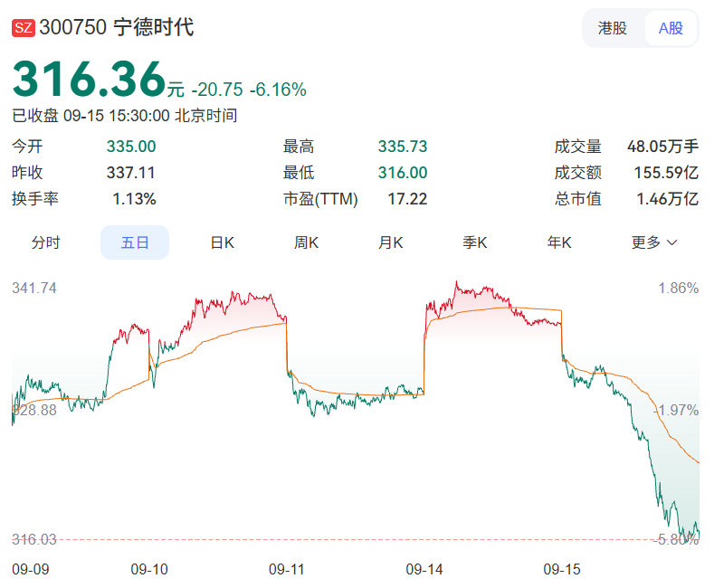This screenshot has height=588, width=714.
Task: Click the 09-10 date axis label
Action: click(x=149, y=569)
